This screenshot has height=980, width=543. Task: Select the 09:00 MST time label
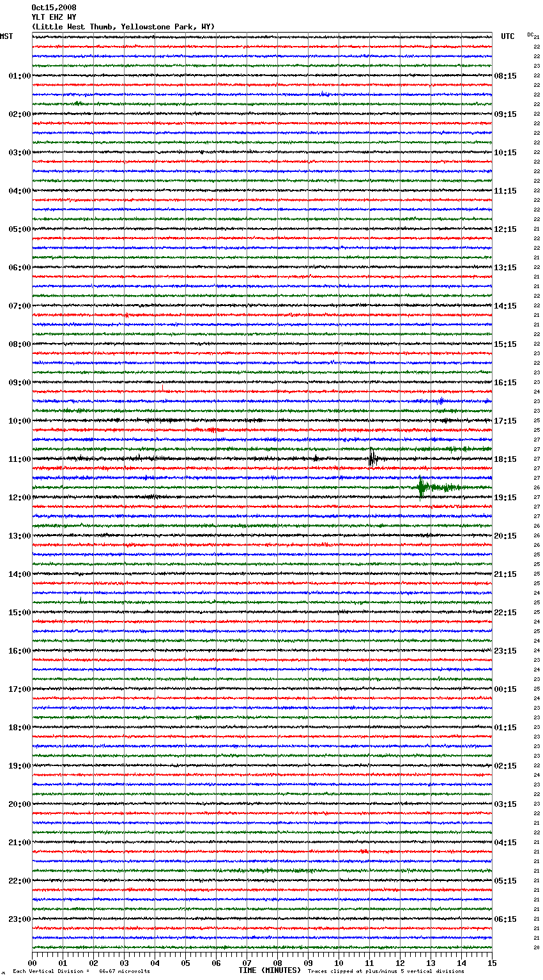[20, 383]
